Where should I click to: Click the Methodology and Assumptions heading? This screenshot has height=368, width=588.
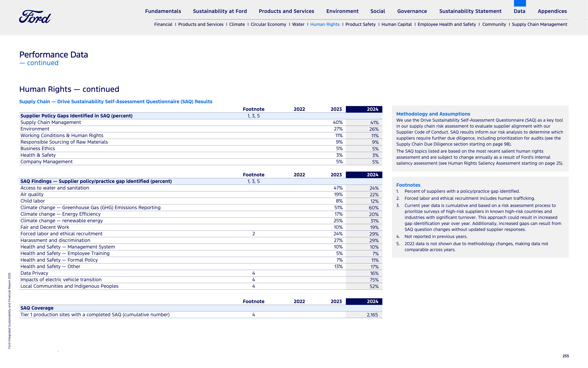click(x=433, y=114)
